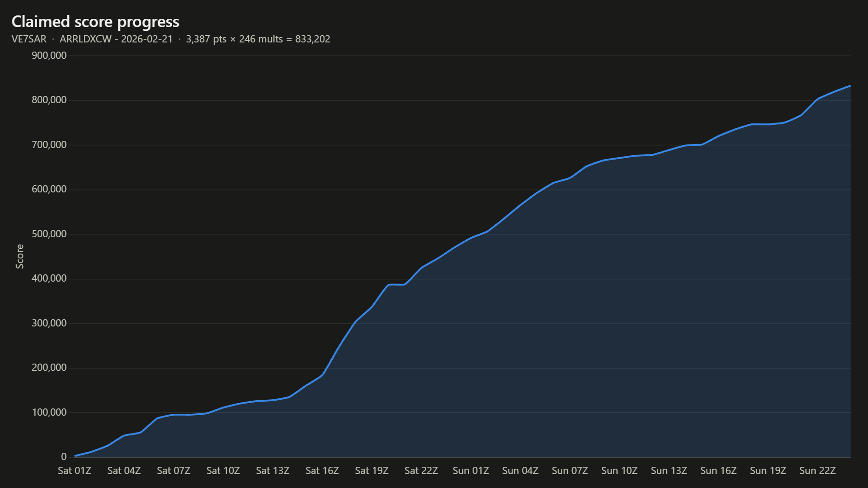Click the 100,000 y-axis label
This screenshot has height=488, width=868.
[x=49, y=412]
